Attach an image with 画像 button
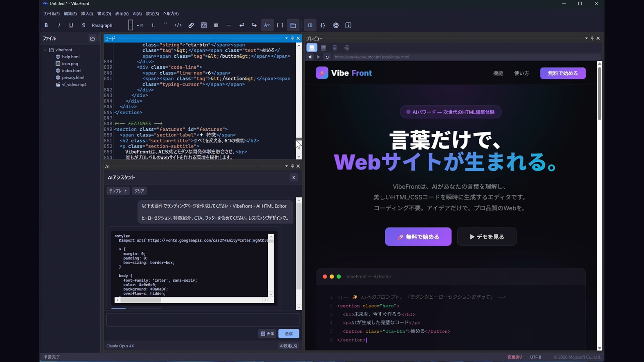644x362 pixels. 267,334
